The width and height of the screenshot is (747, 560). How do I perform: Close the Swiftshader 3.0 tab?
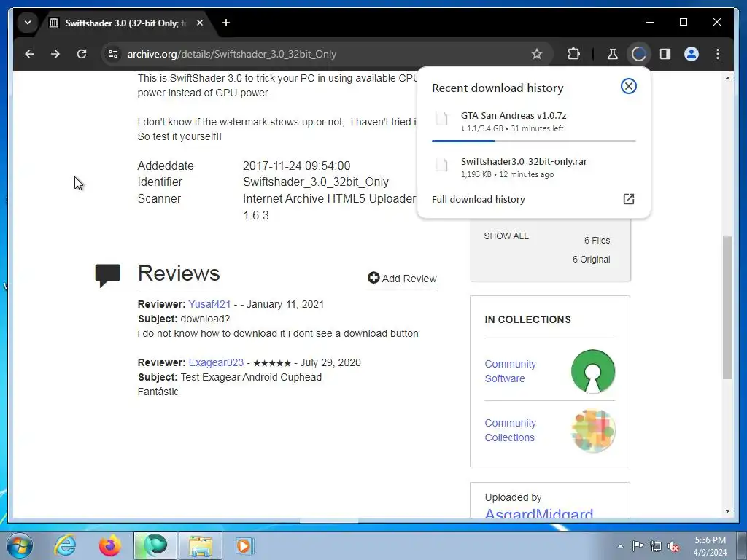click(200, 23)
